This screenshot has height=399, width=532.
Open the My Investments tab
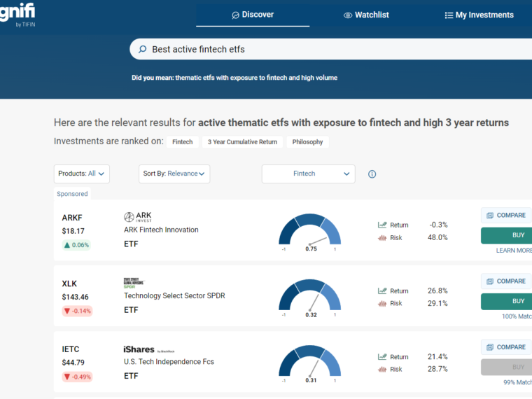(x=479, y=15)
